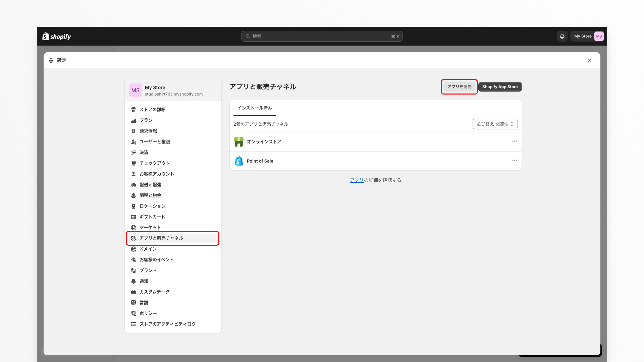Screen dimensions: 644x362
Task: Open 請求情報 settings
Action: tap(173, 131)
